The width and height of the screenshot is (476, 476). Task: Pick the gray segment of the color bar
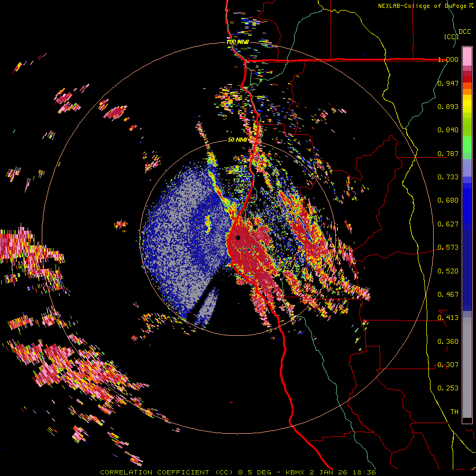coord(467,368)
